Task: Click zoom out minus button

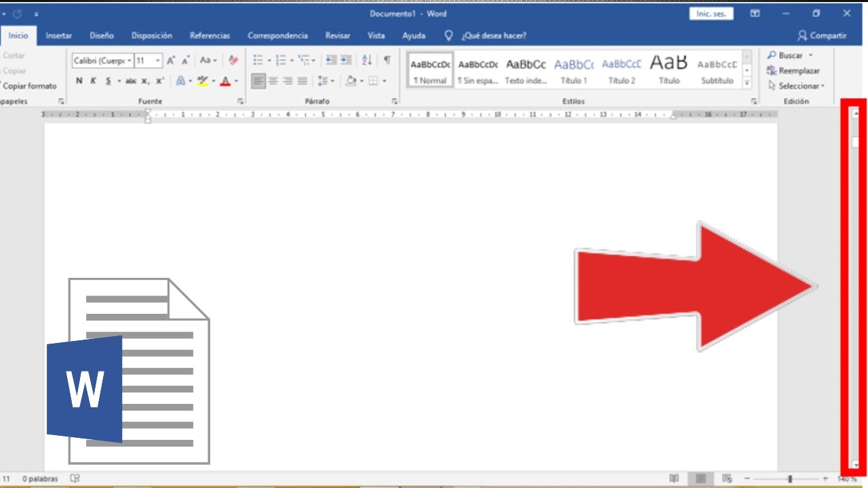Action: click(x=747, y=479)
